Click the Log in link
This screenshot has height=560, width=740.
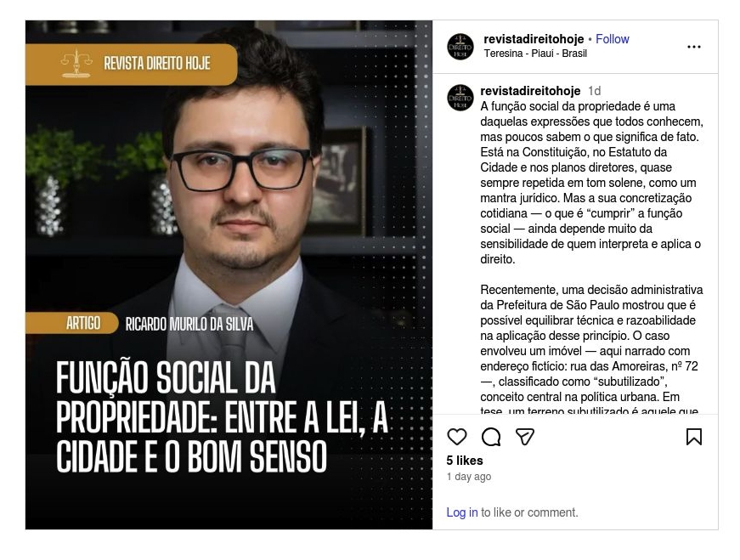tap(462, 512)
